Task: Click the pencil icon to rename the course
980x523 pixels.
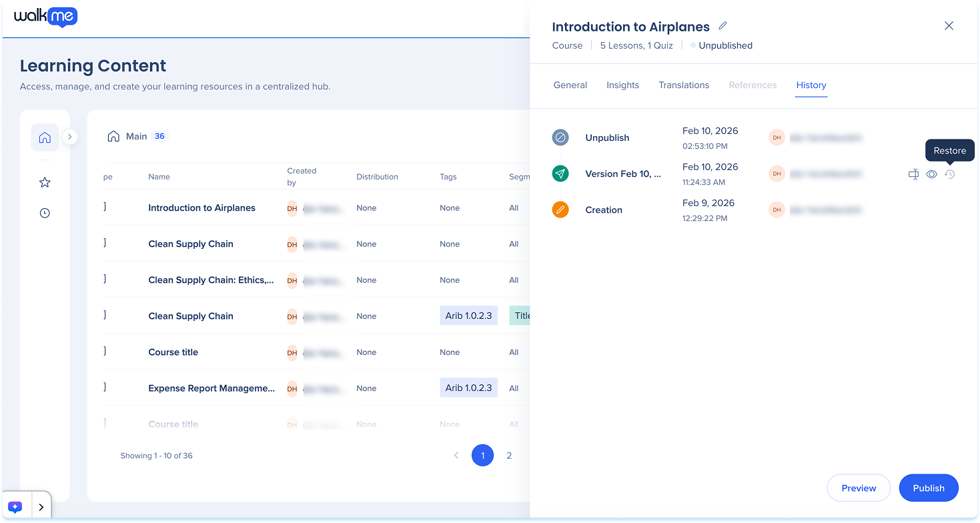Action: point(722,26)
